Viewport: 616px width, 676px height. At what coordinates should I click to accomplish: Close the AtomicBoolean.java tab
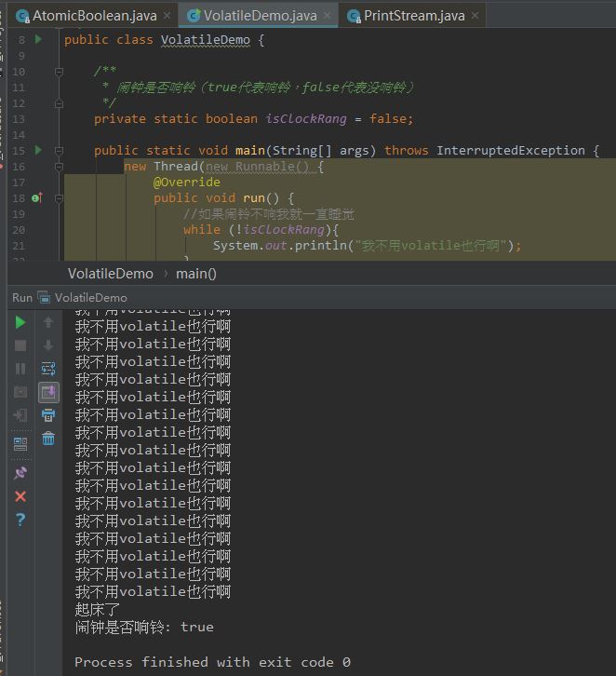[x=167, y=16]
